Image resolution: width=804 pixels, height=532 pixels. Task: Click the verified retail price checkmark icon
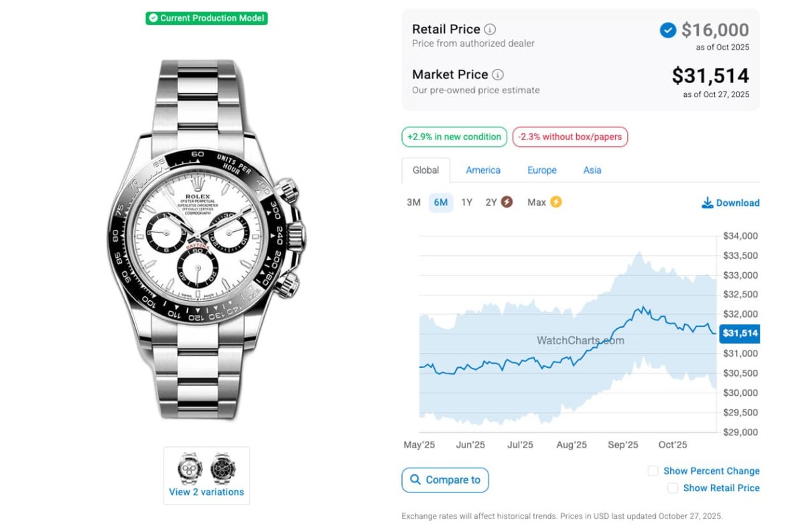(x=667, y=30)
